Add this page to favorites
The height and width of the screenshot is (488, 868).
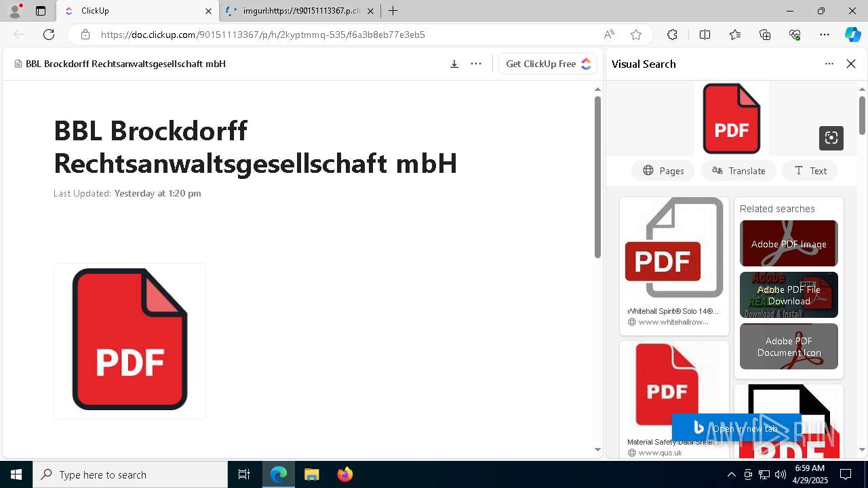coord(636,35)
